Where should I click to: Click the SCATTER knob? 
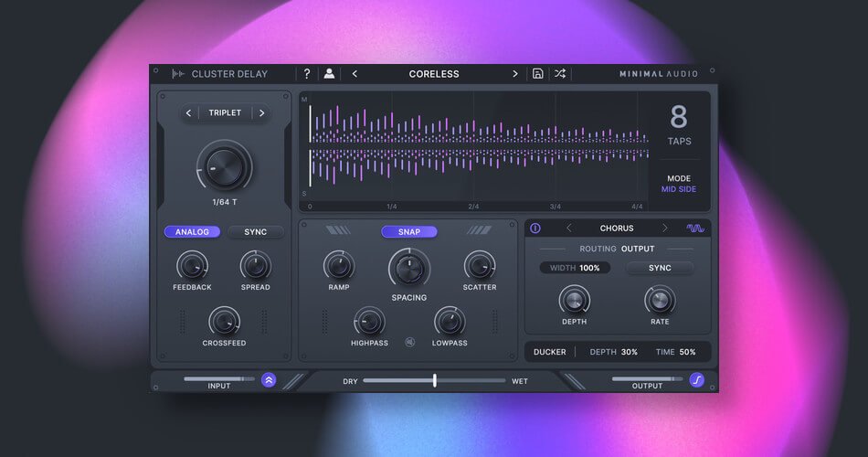click(480, 266)
